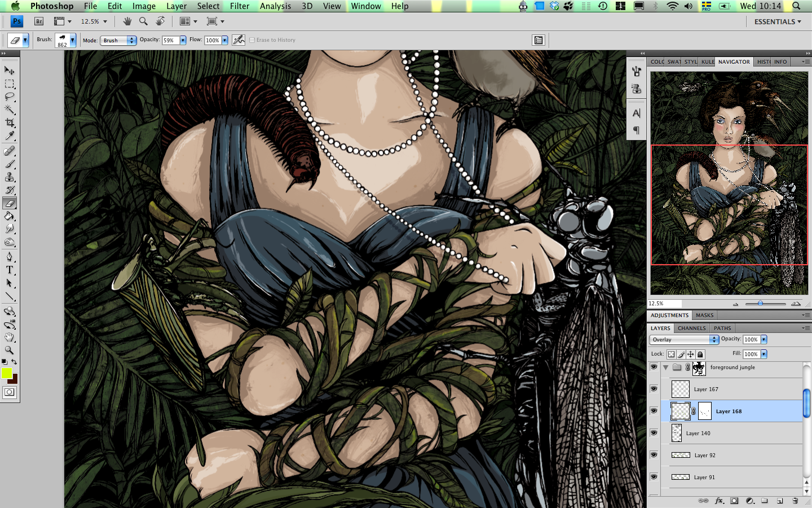
Task: Hide Layer 92 visibility eye
Action: pyautogui.click(x=654, y=455)
